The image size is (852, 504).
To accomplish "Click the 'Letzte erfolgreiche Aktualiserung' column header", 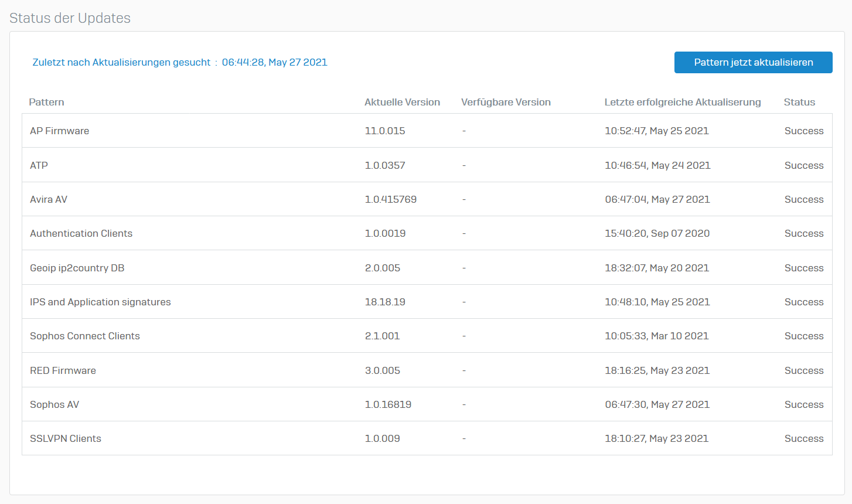I will pyautogui.click(x=683, y=102).
